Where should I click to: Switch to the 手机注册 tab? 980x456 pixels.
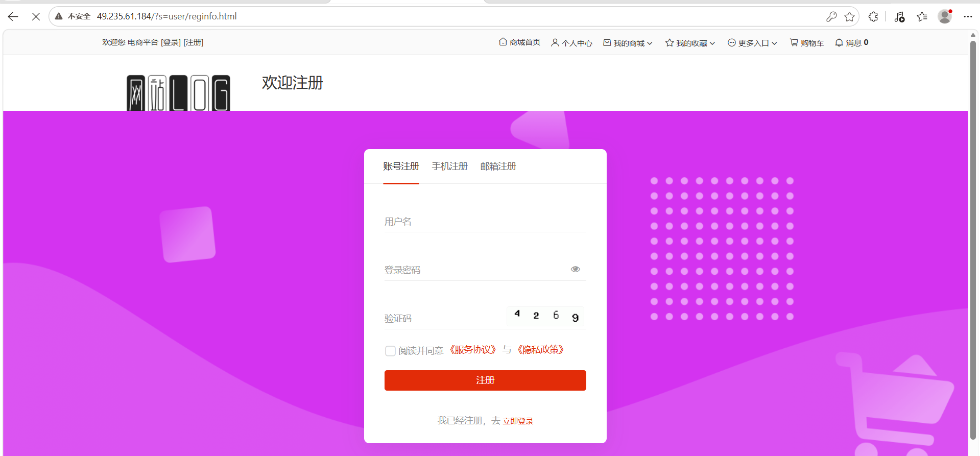point(449,166)
